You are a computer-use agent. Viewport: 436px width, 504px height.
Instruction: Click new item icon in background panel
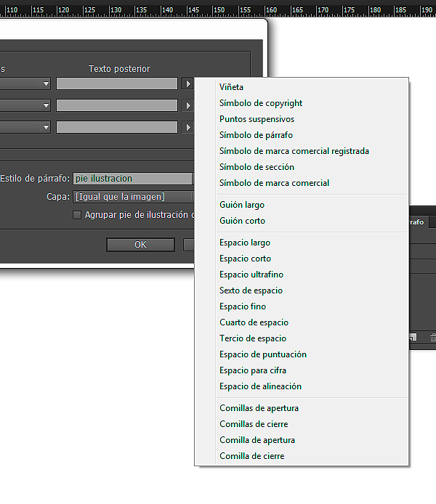point(413,337)
